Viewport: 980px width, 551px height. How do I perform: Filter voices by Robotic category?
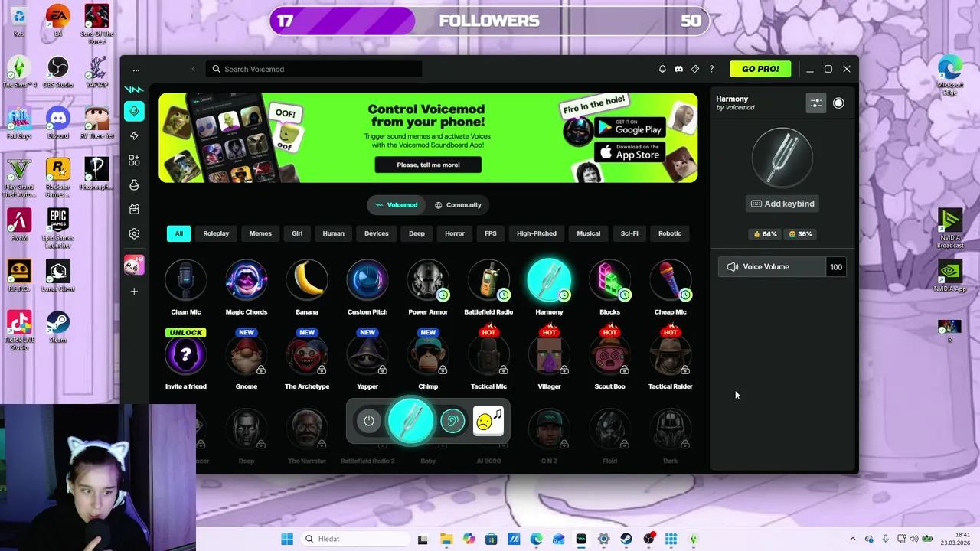click(670, 233)
